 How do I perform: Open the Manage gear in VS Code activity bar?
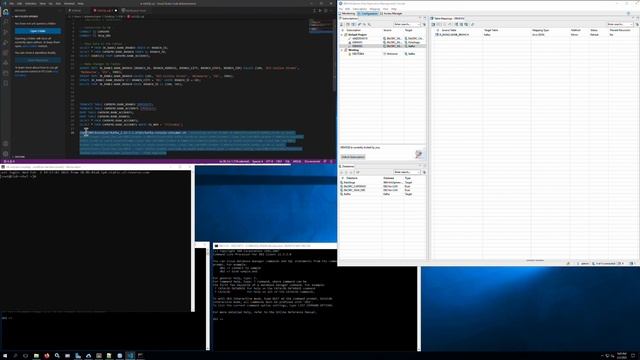pyautogui.click(x=5, y=154)
